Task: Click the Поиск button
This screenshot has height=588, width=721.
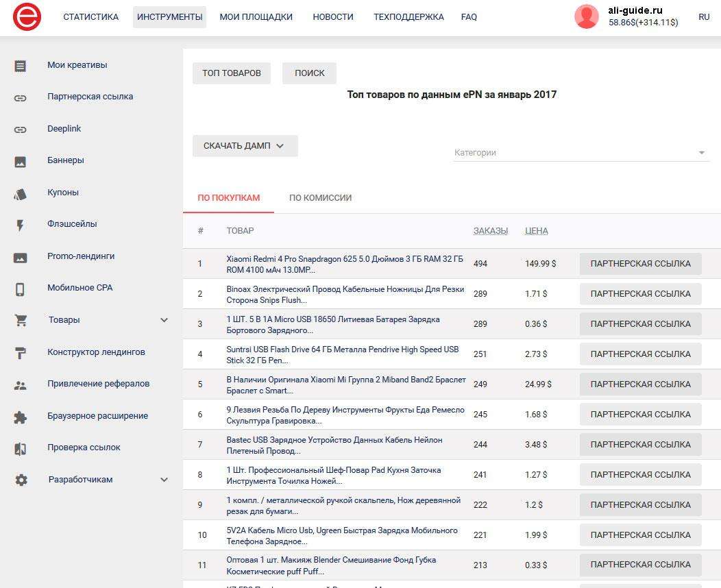Action: point(310,73)
